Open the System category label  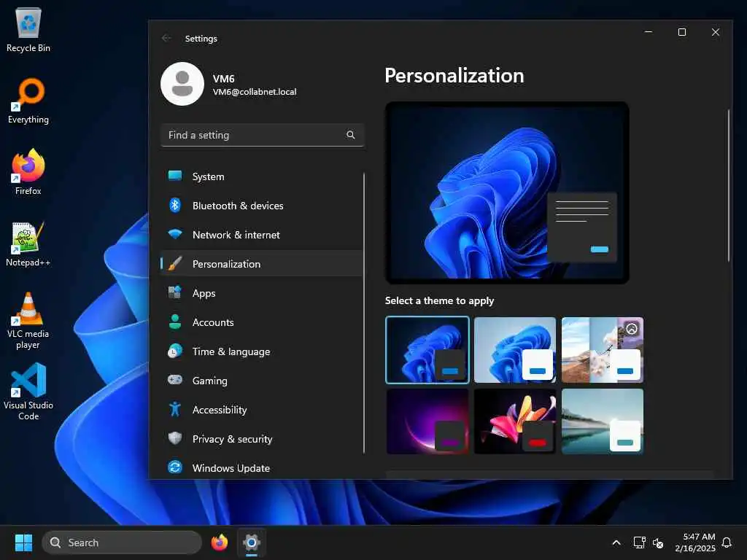(208, 176)
